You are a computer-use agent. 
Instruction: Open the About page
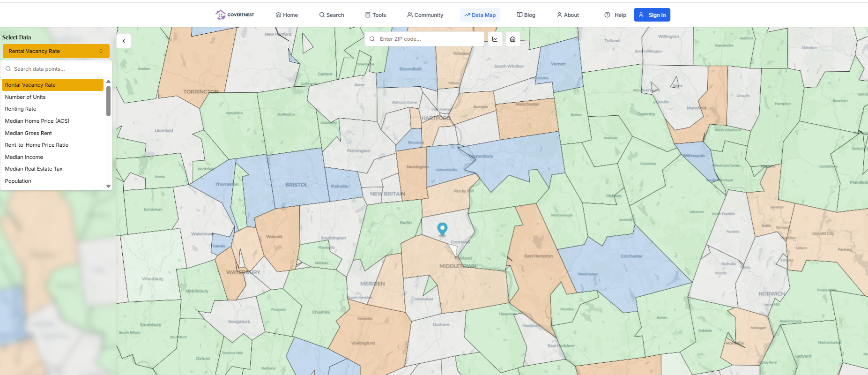568,15
